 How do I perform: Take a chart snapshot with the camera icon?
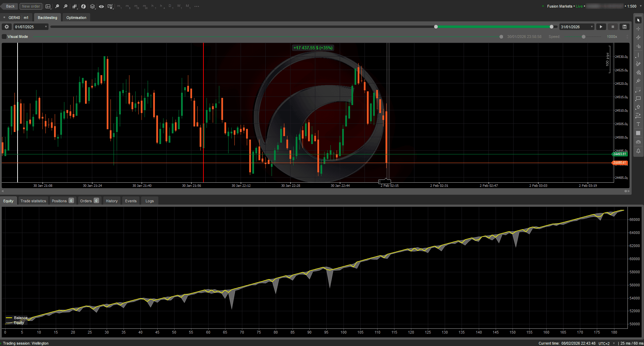pos(638,142)
